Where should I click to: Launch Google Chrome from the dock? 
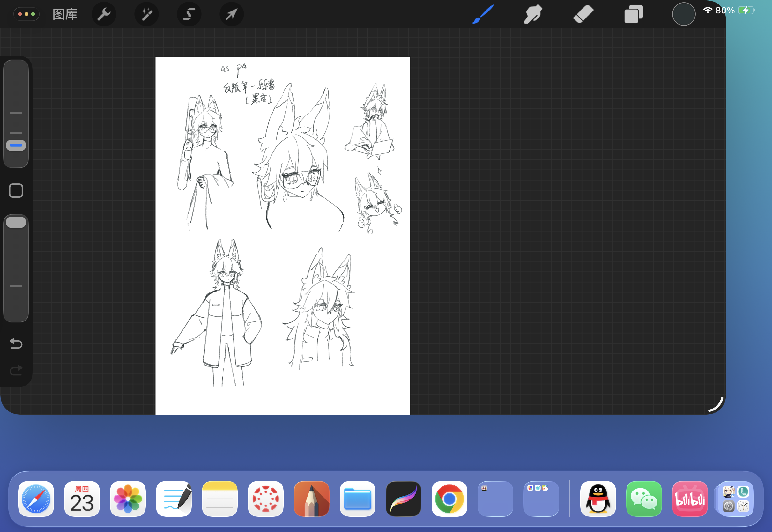point(449,499)
